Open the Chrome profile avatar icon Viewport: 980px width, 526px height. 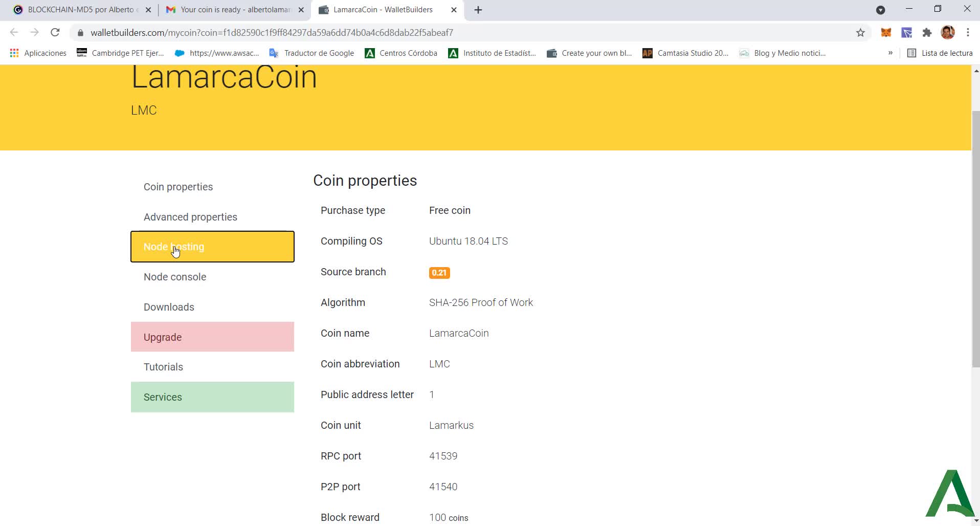[948, 32]
